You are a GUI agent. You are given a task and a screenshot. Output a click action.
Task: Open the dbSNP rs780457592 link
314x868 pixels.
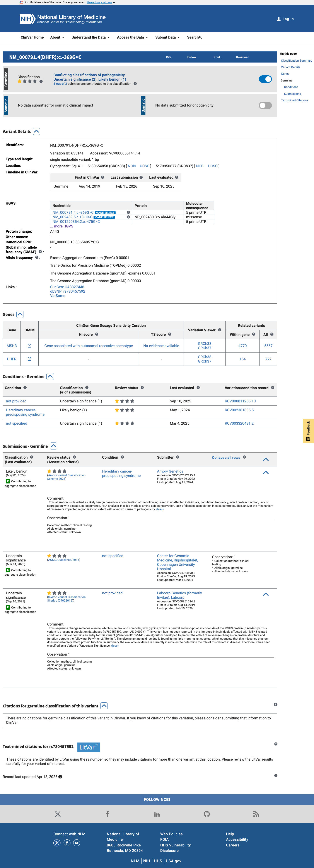67,292
